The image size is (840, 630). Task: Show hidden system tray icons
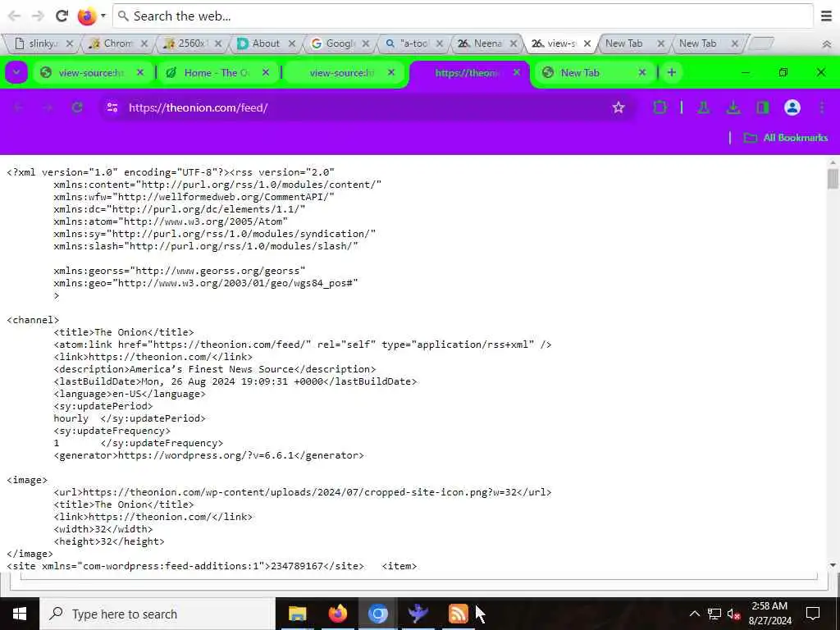[694, 614]
